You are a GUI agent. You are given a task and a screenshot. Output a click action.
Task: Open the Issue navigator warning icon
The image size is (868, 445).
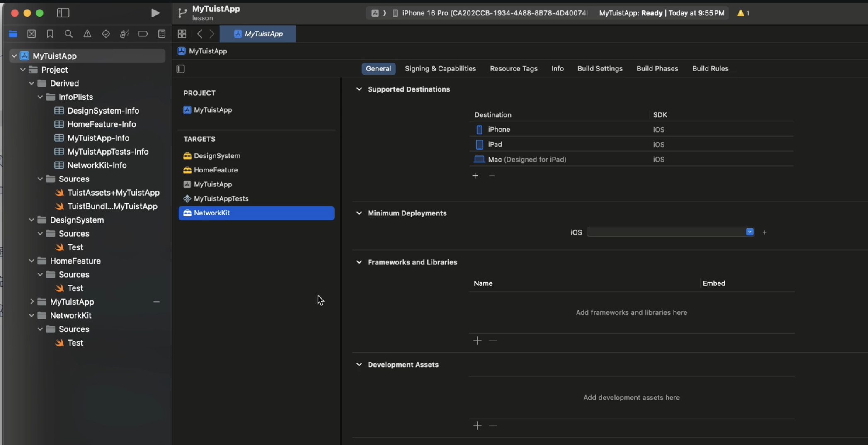(87, 34)
